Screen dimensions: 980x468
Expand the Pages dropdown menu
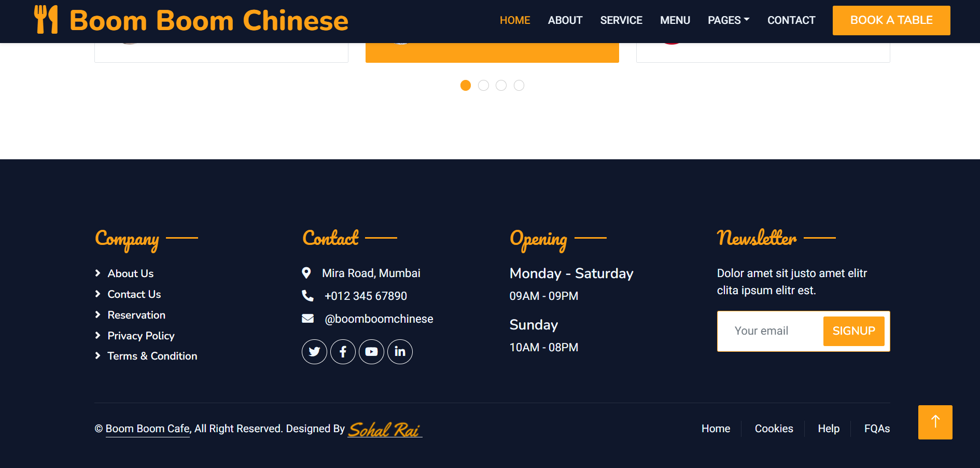tap(728, 20)
